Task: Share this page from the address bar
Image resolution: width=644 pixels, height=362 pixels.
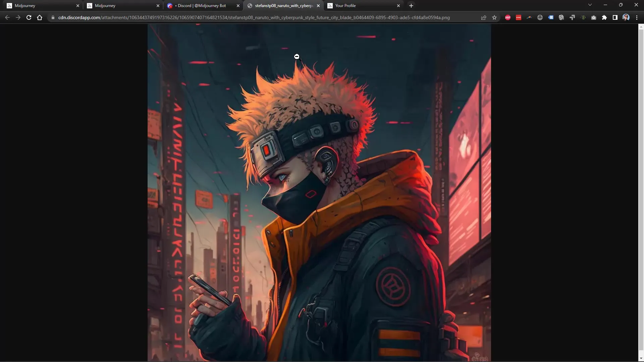Action: 484,17
